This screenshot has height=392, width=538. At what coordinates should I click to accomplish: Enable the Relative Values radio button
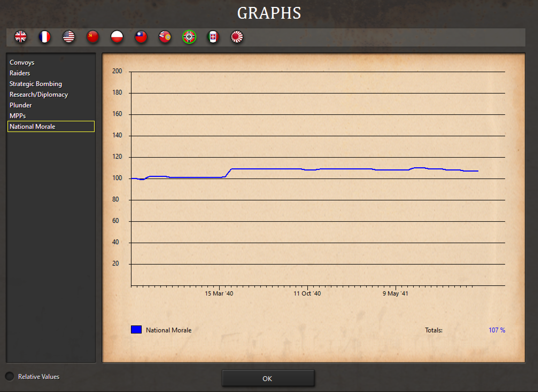pyautogui.click(x=10, y=376)
